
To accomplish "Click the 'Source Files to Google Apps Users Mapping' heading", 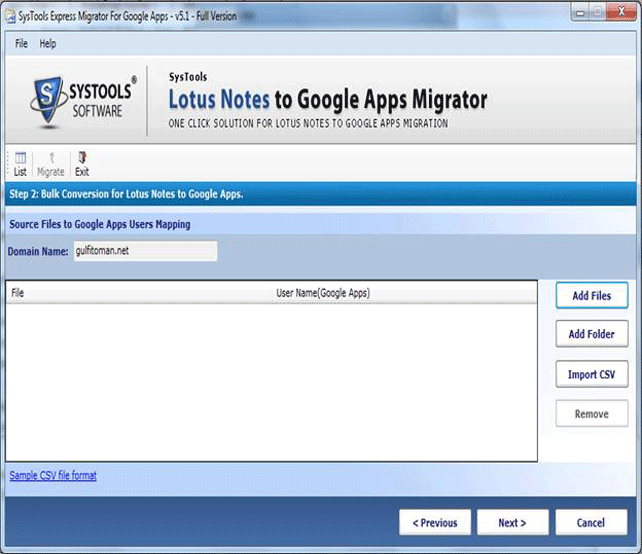I will pos(100,224).
